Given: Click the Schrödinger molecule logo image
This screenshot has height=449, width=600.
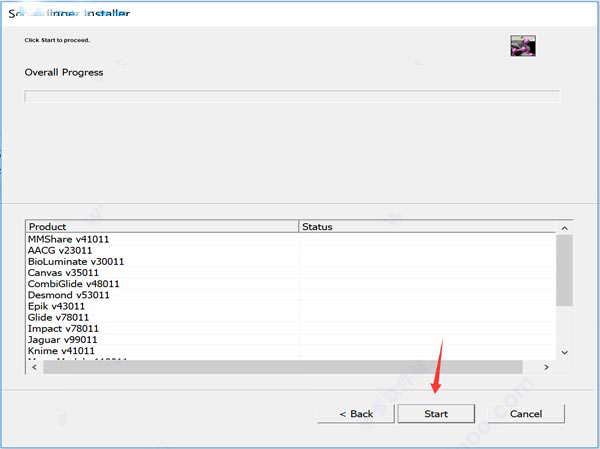Looking at the screenshot, I should tap(523, 46).
